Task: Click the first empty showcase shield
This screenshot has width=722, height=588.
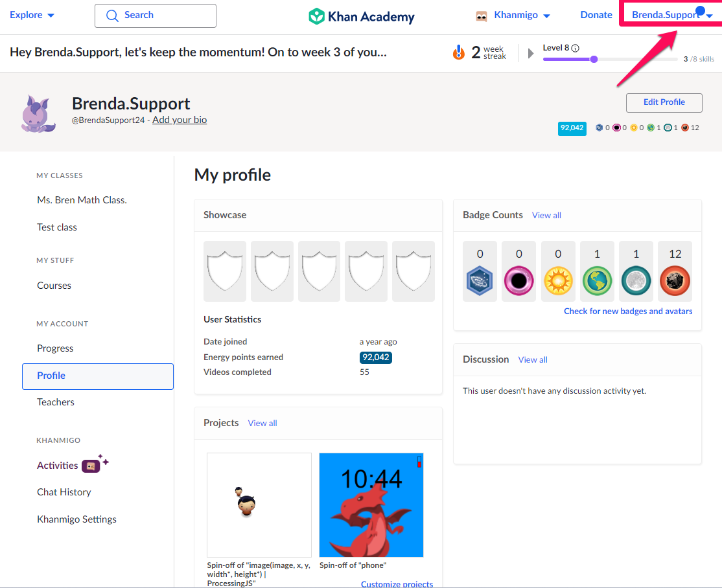Action: pos(225,271)
